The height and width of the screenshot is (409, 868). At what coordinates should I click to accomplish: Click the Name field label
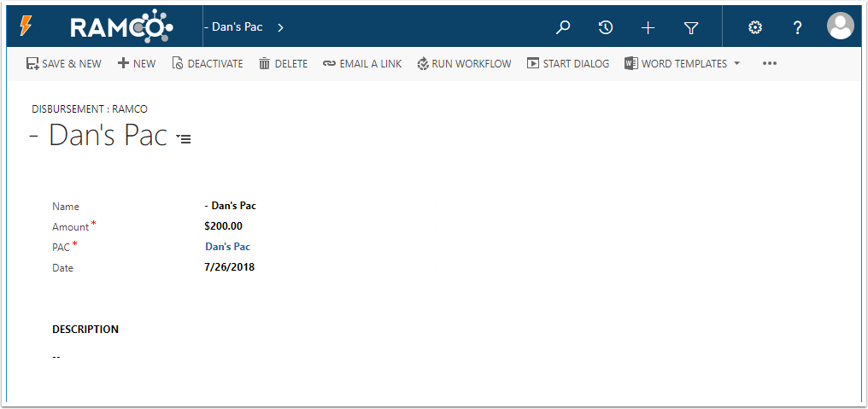pos(65,207)
